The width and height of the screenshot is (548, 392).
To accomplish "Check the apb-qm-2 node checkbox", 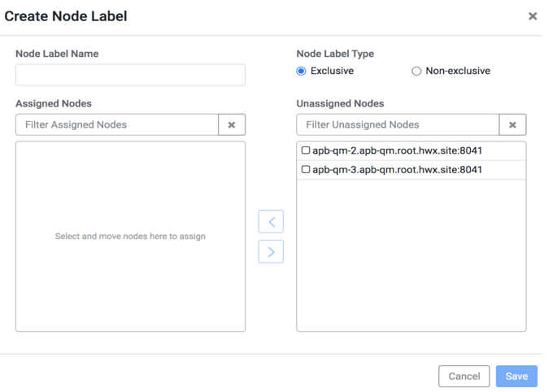I will click(x=306, y=150).
